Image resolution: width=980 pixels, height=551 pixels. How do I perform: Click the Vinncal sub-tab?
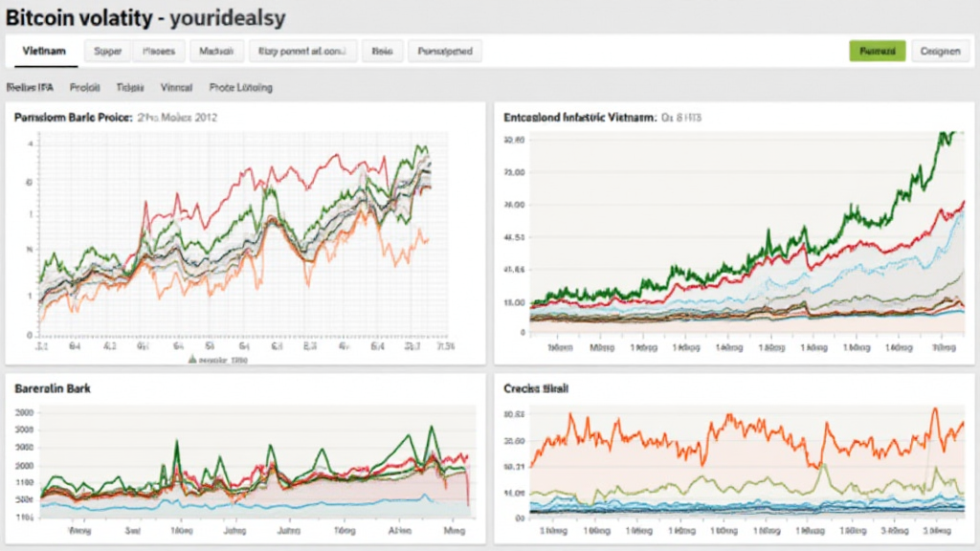click(x=176, y=87)
